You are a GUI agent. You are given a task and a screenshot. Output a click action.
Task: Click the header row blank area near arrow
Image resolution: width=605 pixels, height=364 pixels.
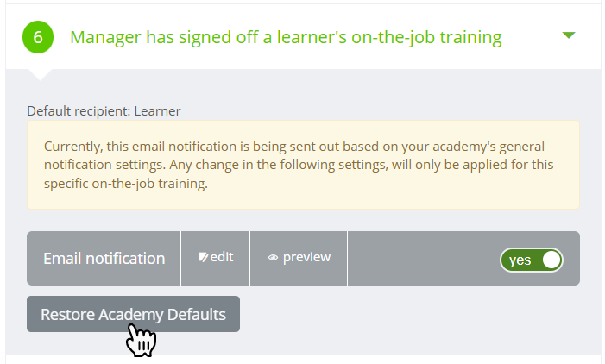(x=532, y=37)
